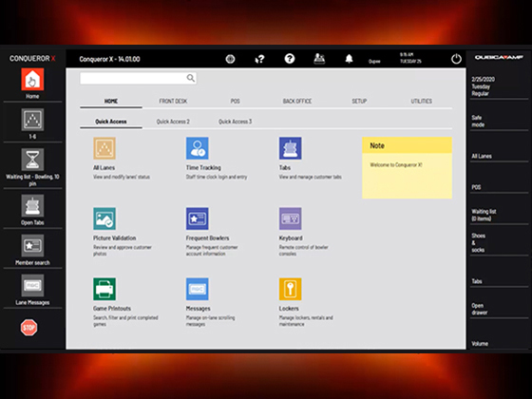Screen dimensions: 532x399
Task: Open Lane Messages in left sidebar
Action: click(32, 290)
